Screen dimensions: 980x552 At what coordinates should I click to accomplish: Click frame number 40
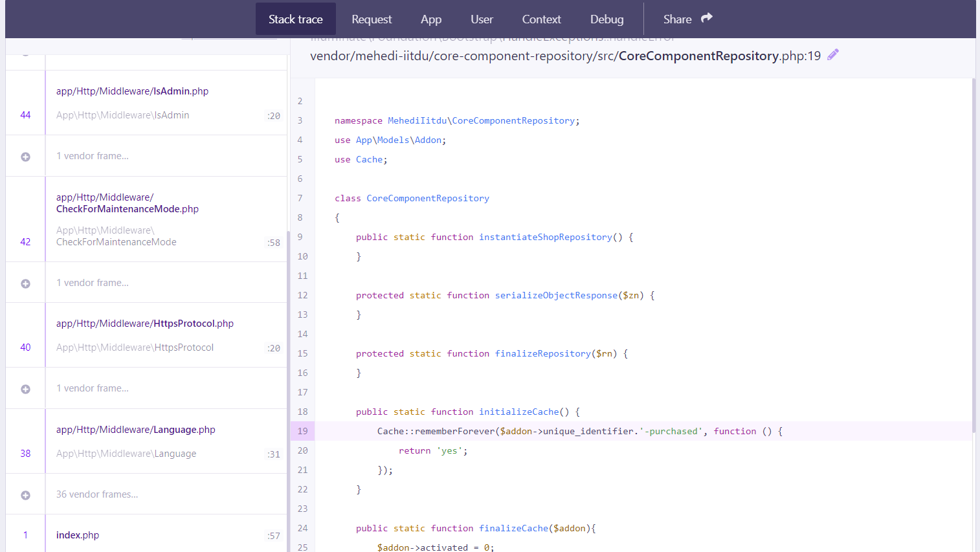(25, 347)
